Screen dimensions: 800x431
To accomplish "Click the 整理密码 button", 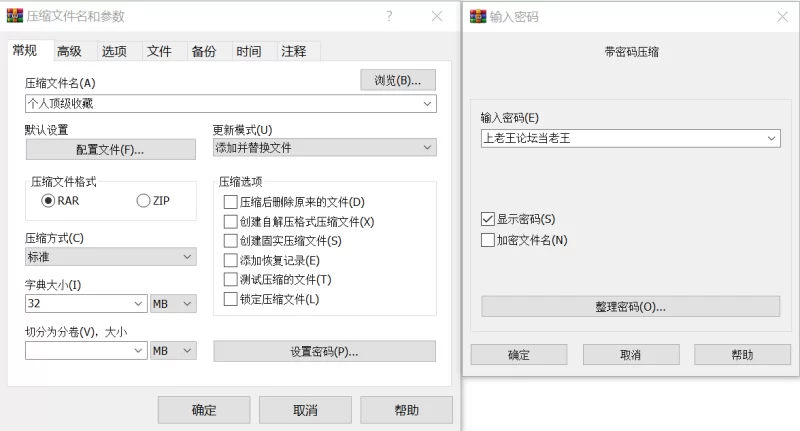I will click(630, 306).
